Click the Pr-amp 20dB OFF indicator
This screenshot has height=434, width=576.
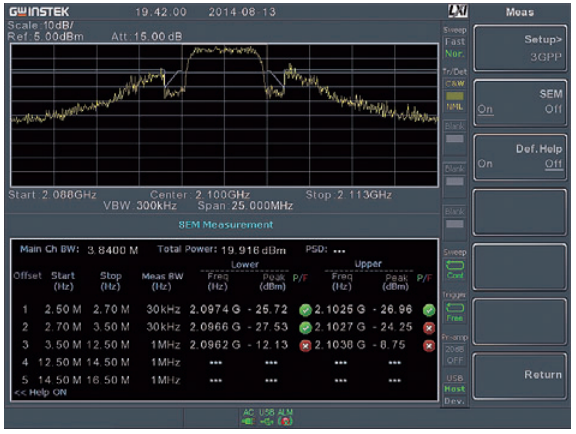(455, 349)
